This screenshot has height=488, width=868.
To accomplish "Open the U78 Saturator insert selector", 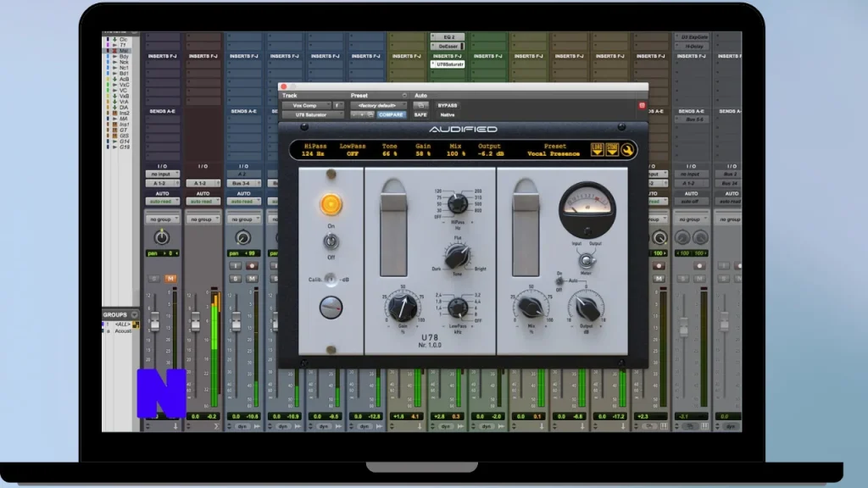I will click(x=312, y=115).
